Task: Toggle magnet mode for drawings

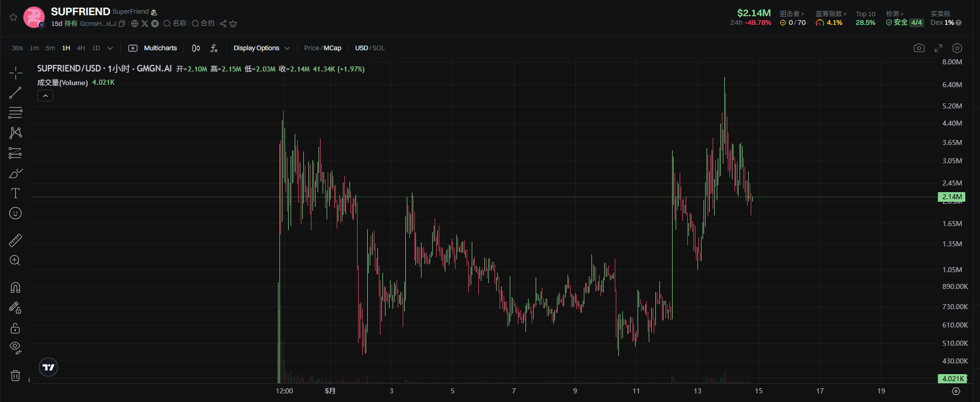Action: (16, 287)
